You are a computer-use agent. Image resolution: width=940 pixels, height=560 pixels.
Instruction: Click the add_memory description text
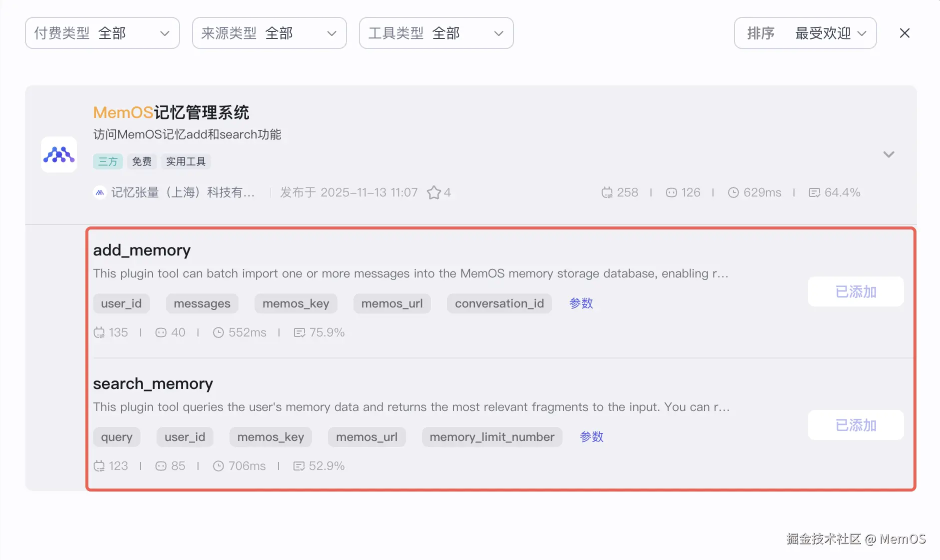click(411, 273)
